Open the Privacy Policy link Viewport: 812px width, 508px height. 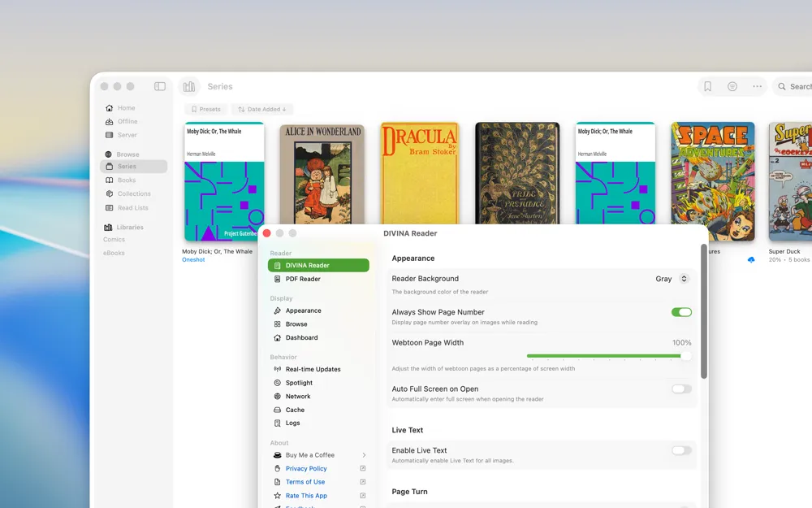(x=306, y=469)
